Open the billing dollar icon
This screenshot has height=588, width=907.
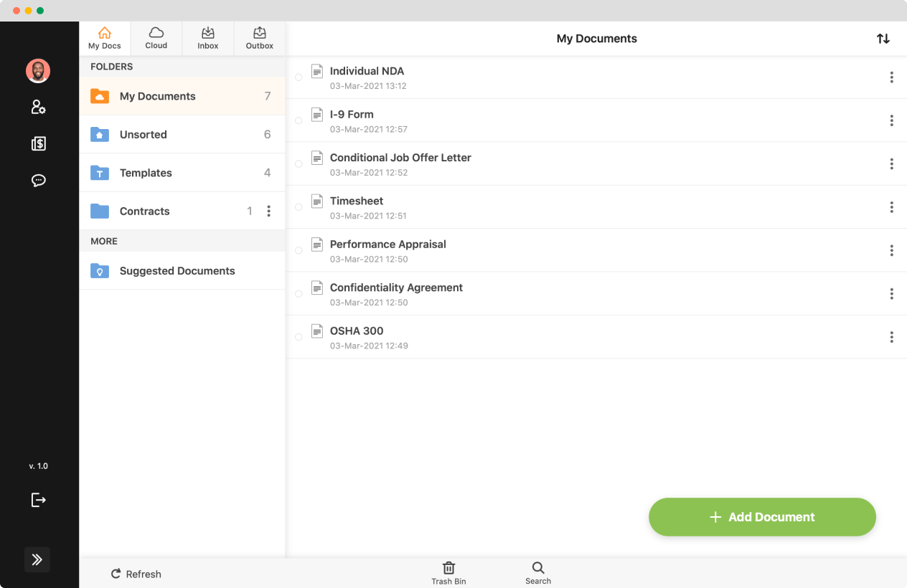pyautogui.click(x=38, y=143)
